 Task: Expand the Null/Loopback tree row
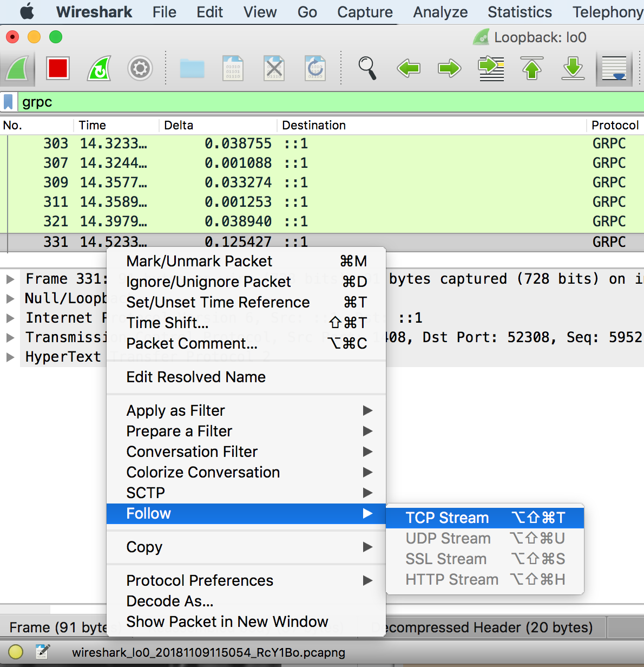coord(10,299)
